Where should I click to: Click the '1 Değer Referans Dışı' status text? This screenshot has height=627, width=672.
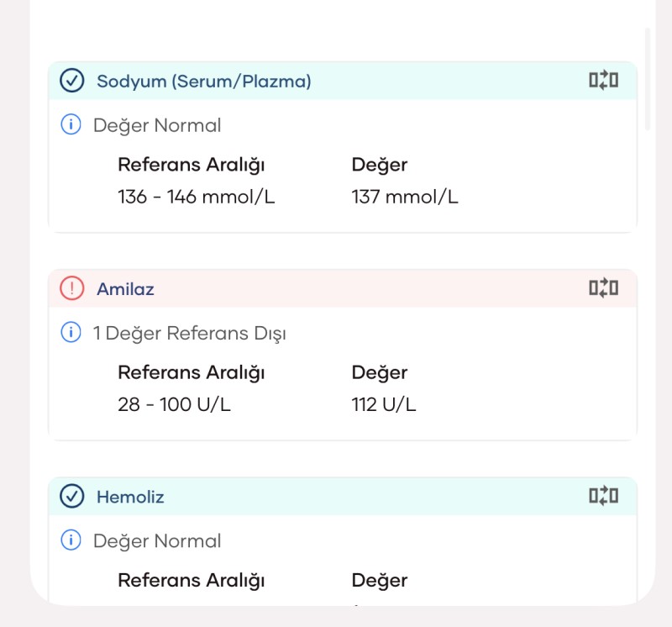(190, 334)
